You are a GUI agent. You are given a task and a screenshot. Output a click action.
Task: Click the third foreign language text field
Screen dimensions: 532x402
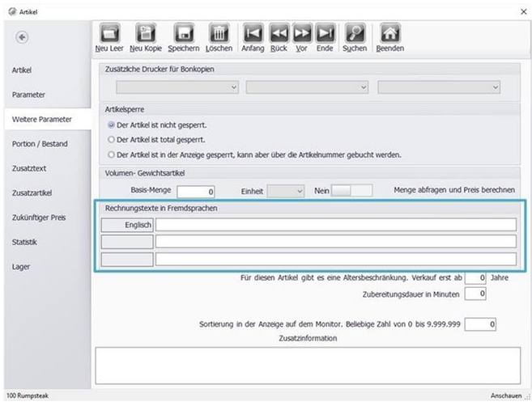(x=336, y=260)
